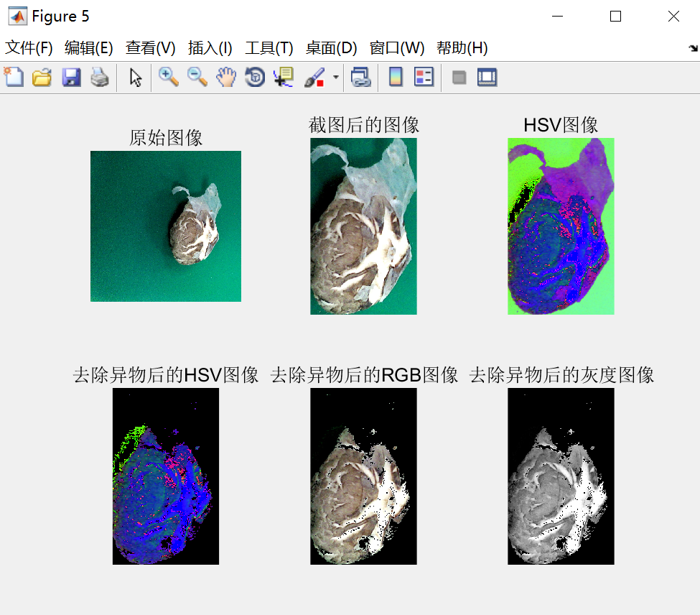Toggle Zoom In mode
Viewport: 700px width, 615px height.
click(169, 77)
